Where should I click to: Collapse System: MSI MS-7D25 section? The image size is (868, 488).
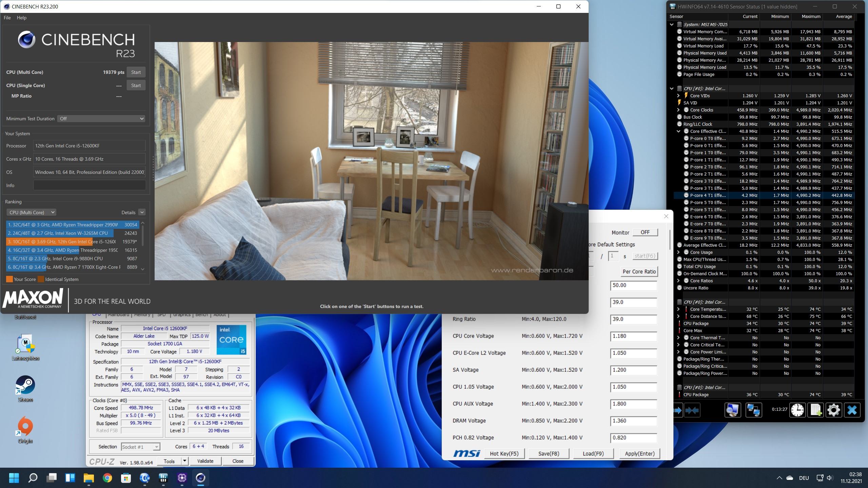tap(672, 24)
